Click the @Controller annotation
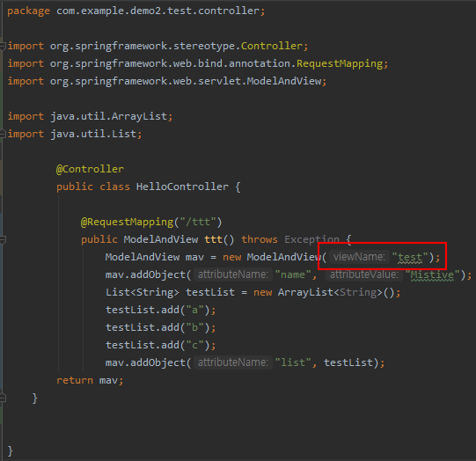The image size is (476, 461). pos(90,169)
